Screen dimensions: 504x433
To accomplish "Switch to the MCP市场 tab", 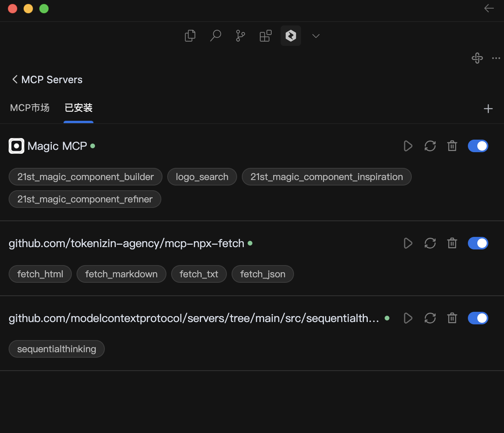I will pyautogui.click(x=30, y=108).
